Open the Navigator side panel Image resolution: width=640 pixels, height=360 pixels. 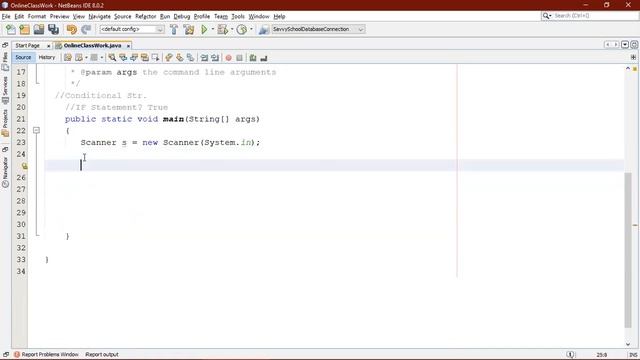5,172
